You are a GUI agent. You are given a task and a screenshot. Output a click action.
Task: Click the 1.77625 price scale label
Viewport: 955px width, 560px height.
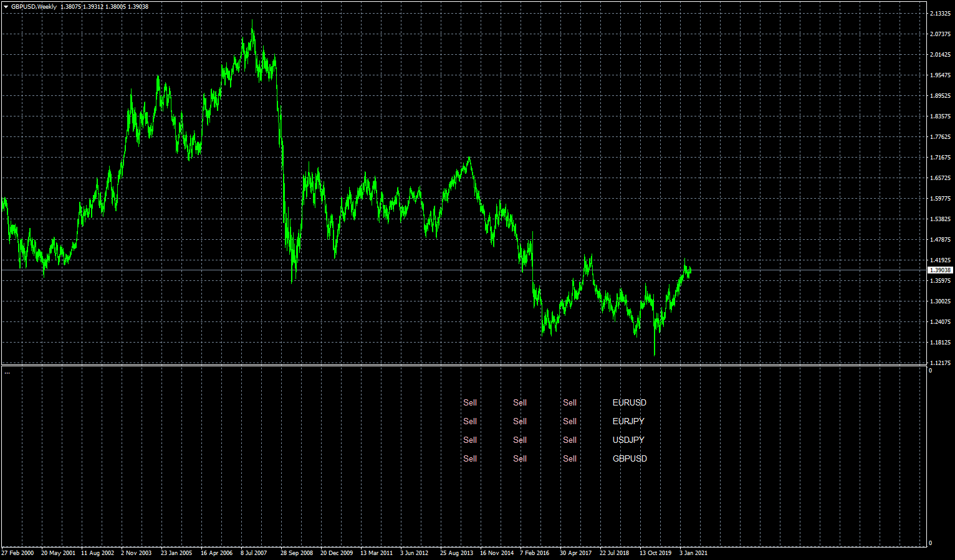point(940,137)
